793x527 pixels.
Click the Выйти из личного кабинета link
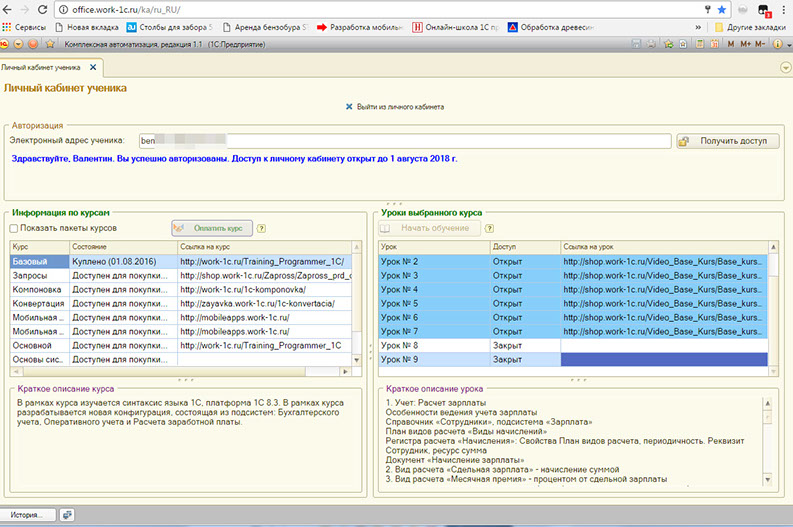click(x=400, y=106)
